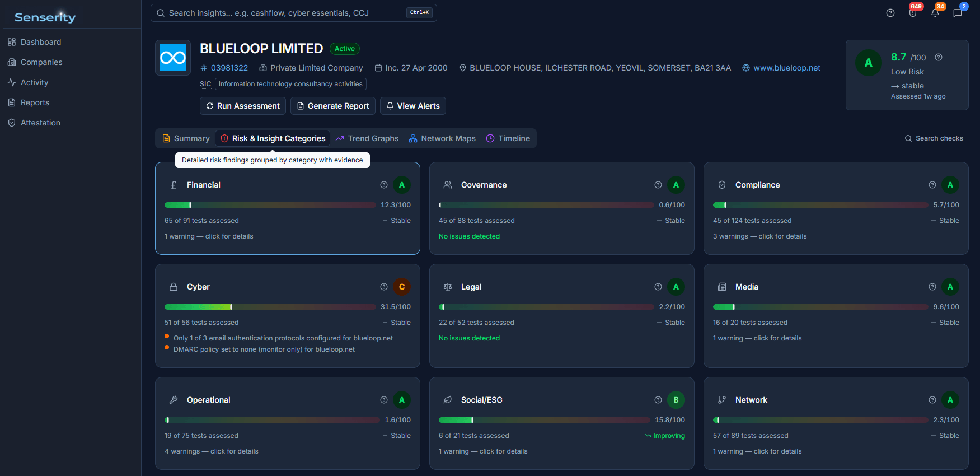Click the Financial 12.3/100 score bar
This screenshot has width=980, height=476.
point(270,205)
